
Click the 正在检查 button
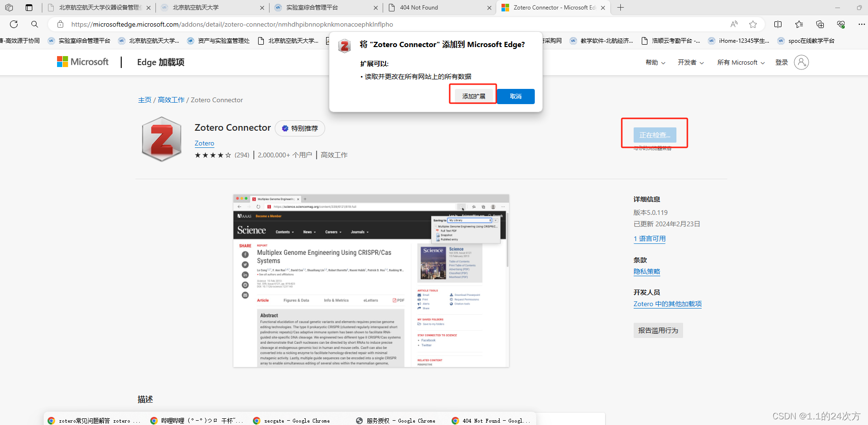pos(655,135)
